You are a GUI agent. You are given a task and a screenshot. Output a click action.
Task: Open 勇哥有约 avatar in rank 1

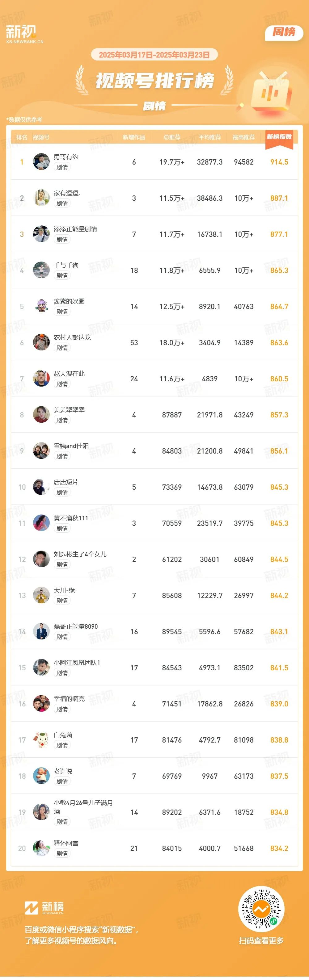pyautogui.click(x=41, y=162)
